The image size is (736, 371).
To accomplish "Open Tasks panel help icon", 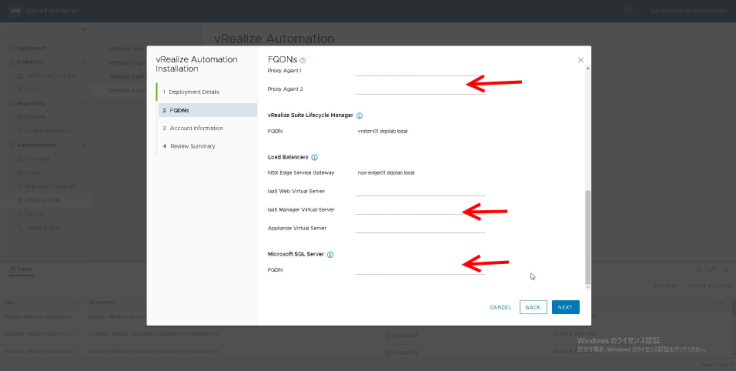I will click(x=698, y=270).
